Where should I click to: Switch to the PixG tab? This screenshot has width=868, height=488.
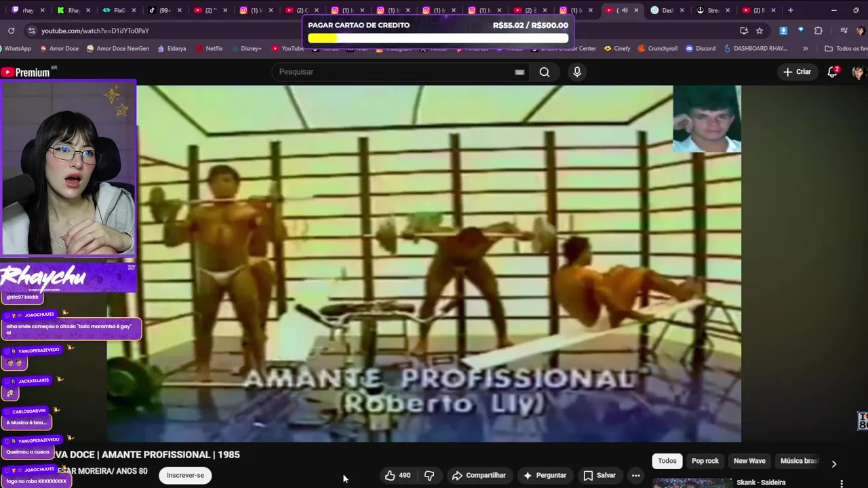(x=119, y=10)
